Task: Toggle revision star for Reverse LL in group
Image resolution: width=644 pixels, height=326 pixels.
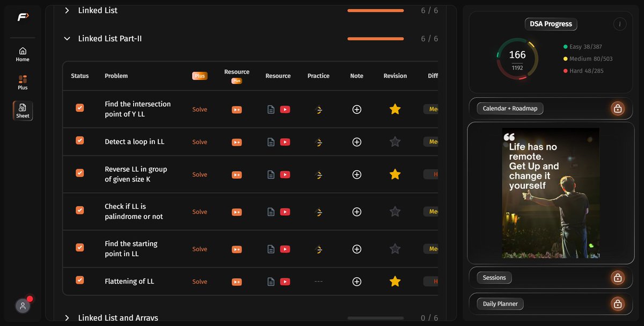Action: (395, 175)
